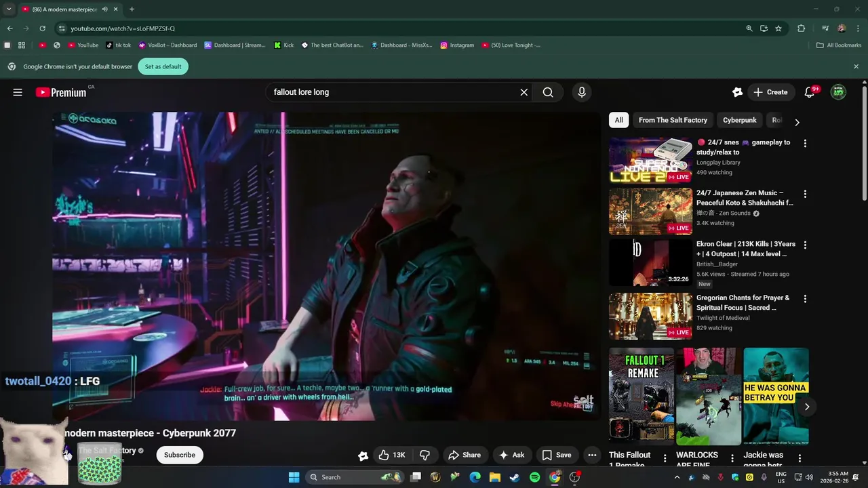The image size is (868, 488).
Task: Show next Shorts with the arrow
Action: [x=807, y=407]
